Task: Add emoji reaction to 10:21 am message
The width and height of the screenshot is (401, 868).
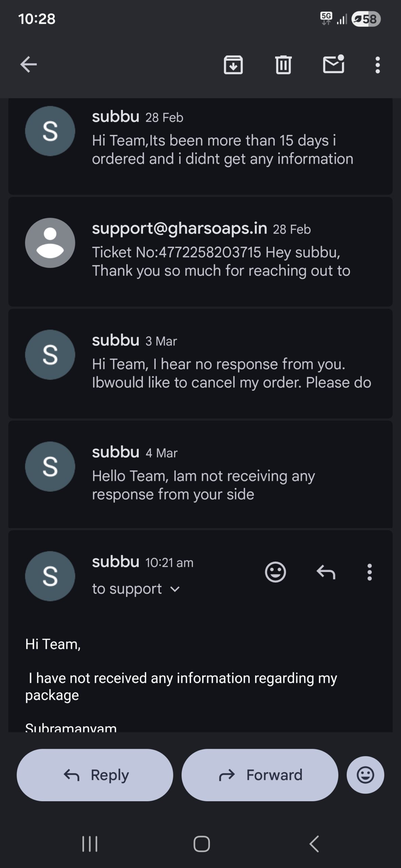Action: [275, 572]
